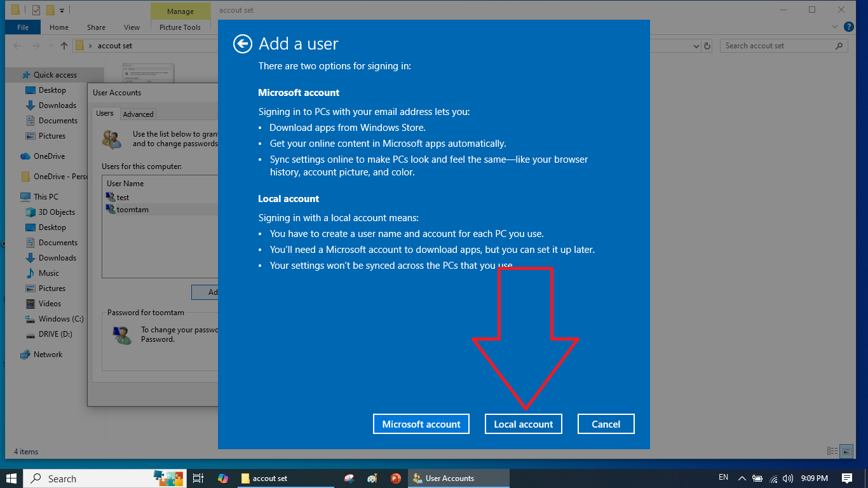Screen dimensions: 868x488
Task: Expand the ribbon with the chevron
Action: (836, 27)
